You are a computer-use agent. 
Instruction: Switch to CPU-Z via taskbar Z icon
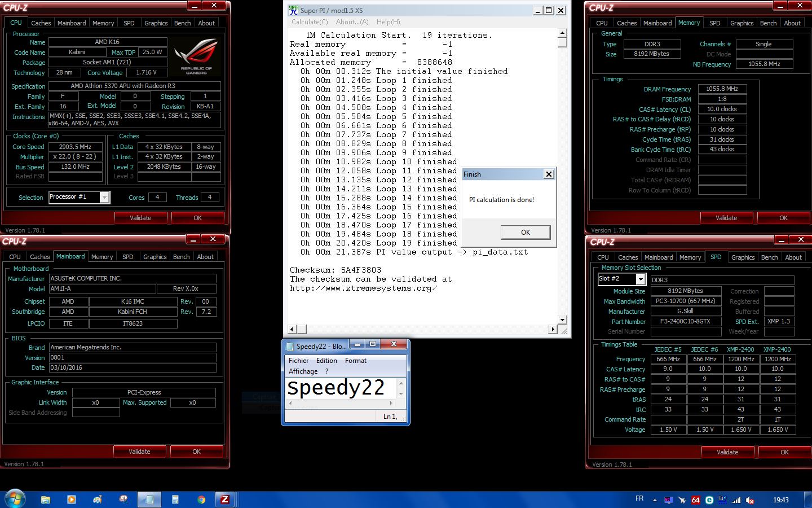225,500
